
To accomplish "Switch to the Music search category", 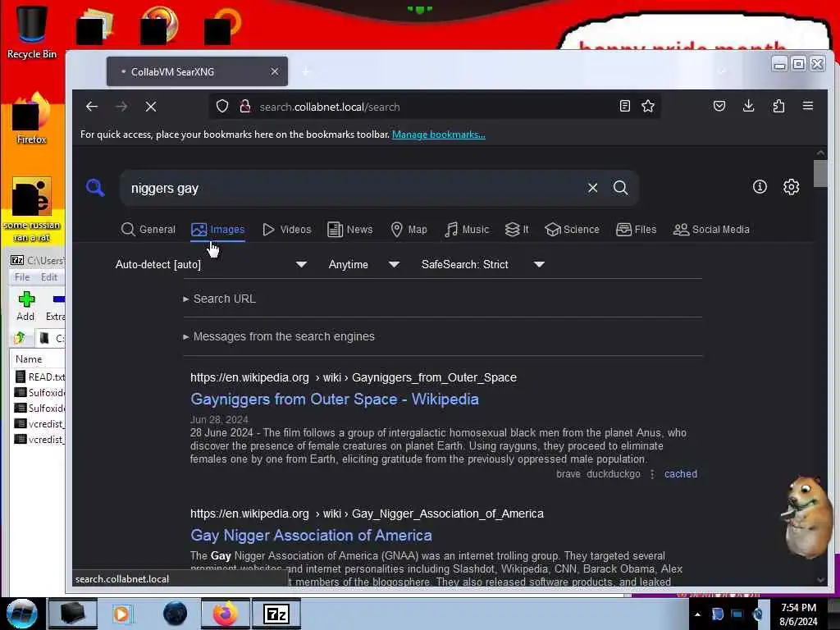I will [467, 230].
